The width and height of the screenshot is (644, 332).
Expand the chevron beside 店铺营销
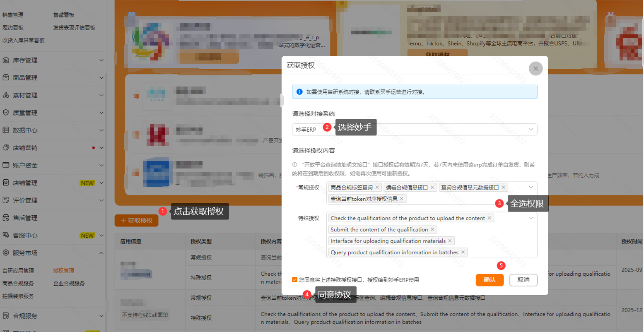point(101,148)
